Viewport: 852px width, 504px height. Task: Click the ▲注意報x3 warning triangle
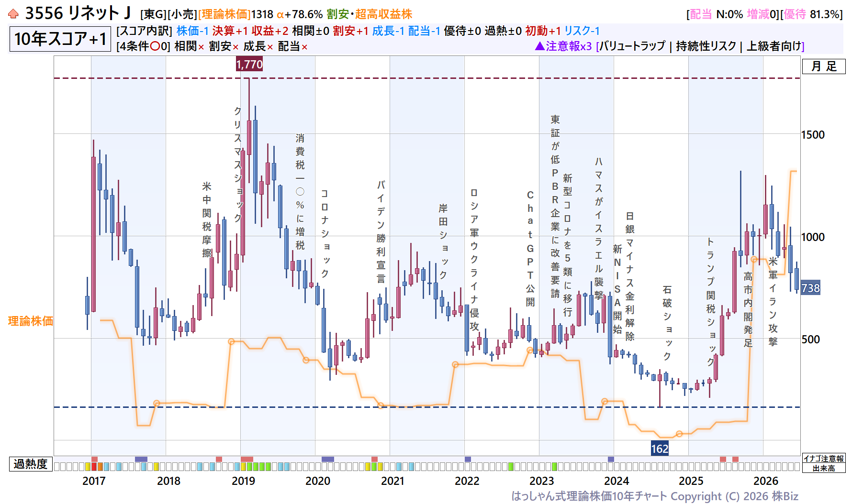[x=563, y=46]
